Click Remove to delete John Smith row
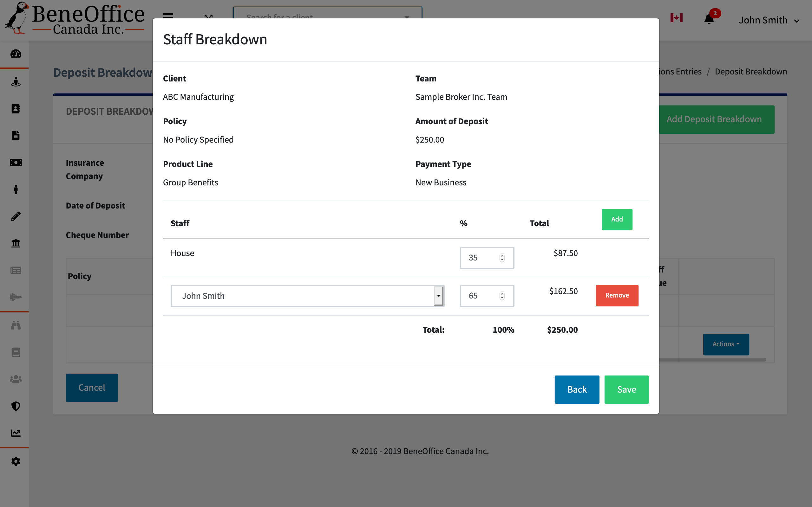Screen dimensions: 812x507 pos(617,295)
